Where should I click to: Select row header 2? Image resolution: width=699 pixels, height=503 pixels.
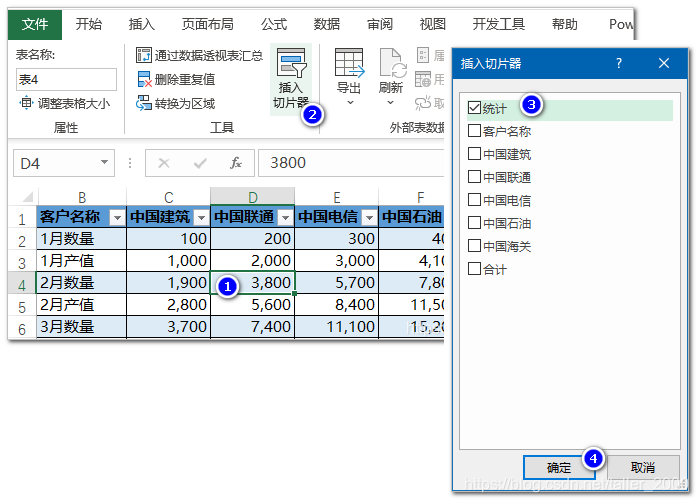tap(22, 240)
